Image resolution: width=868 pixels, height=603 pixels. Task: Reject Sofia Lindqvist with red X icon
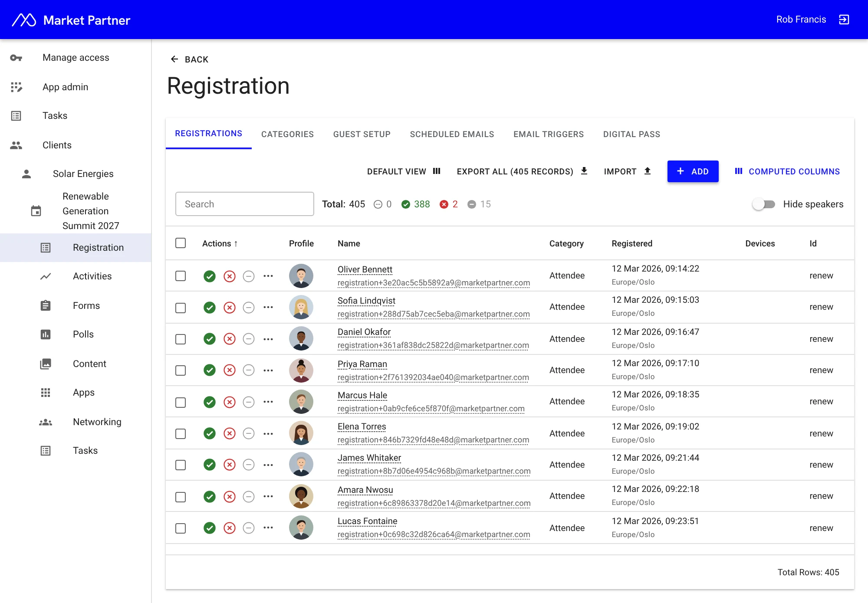[x=230, y=308]
